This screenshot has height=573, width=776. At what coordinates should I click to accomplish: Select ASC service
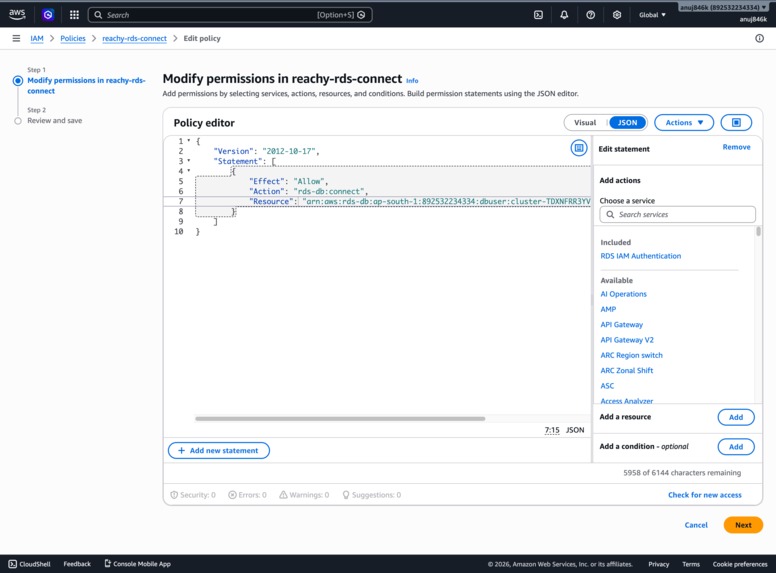[x=607, y=386]
